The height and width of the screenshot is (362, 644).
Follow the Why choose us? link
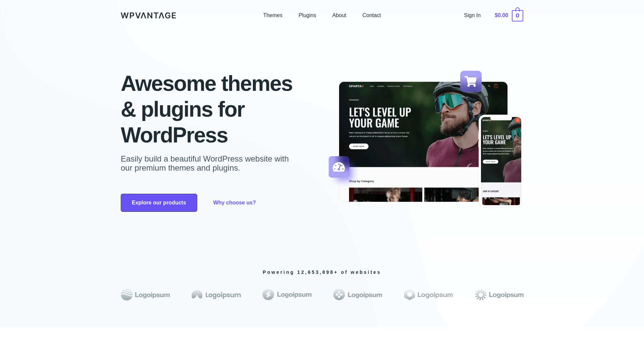[x=234, y=203]
